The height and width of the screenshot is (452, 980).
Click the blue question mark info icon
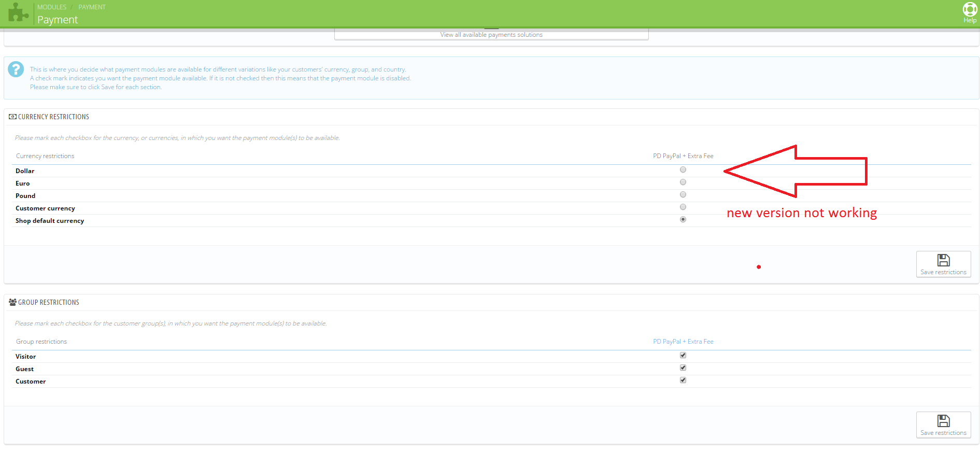point(16,69)
